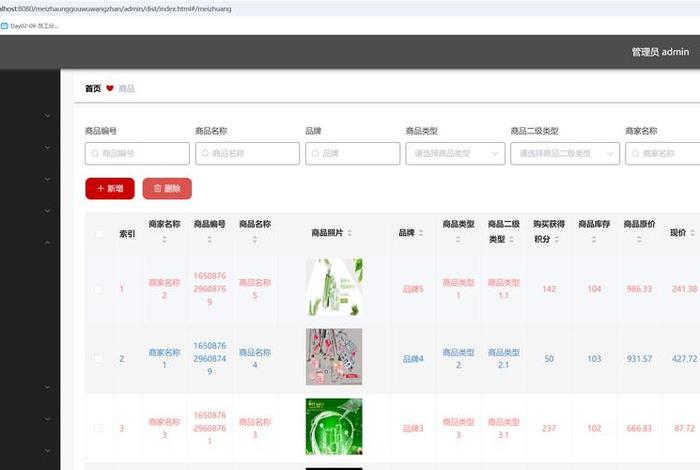Click '品牌3' brand cell
The width and height of the screenshot is (700, 470).
tap(413, 428)
